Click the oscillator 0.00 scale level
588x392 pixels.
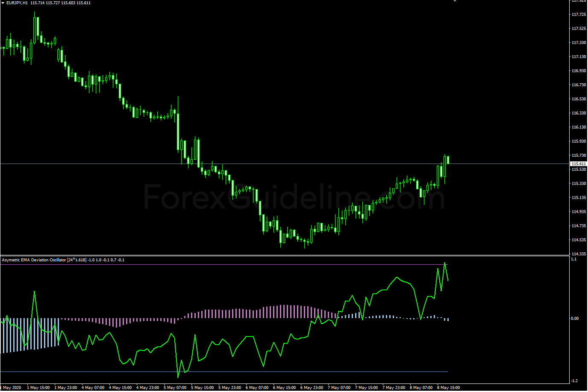point(575,319)
